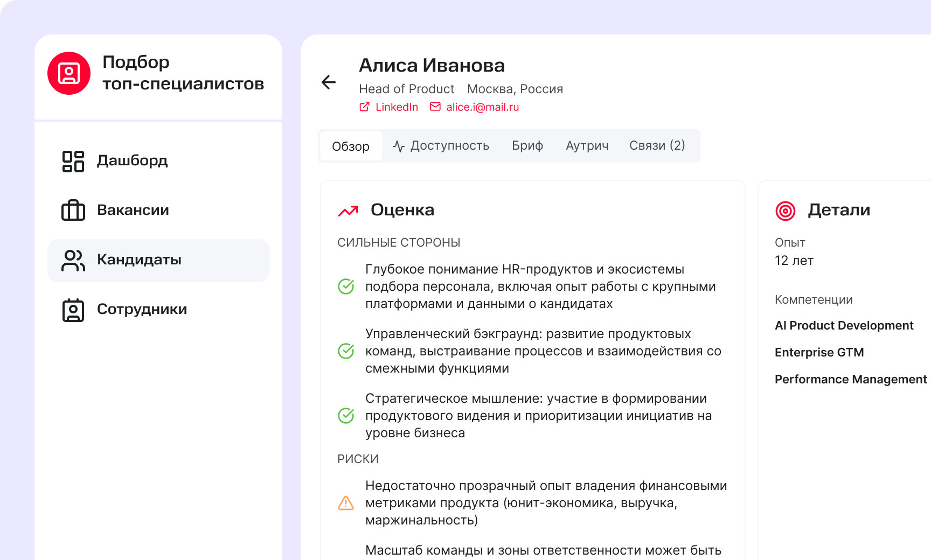The image size is (931, 560).
Task: Select the AI Product Development competency
Action: (x=844, y=325)
